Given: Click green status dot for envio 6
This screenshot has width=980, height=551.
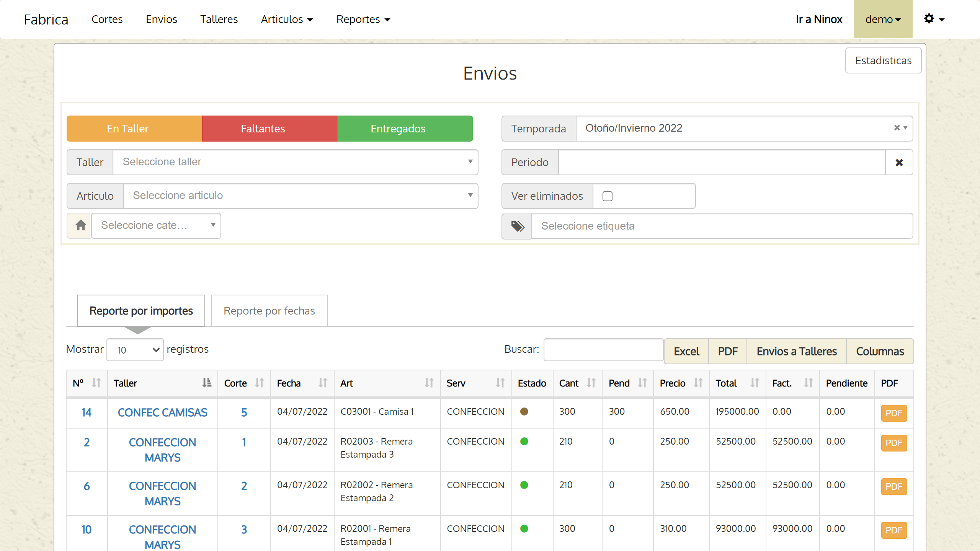Looking at the screenshot, I should 524,485.
